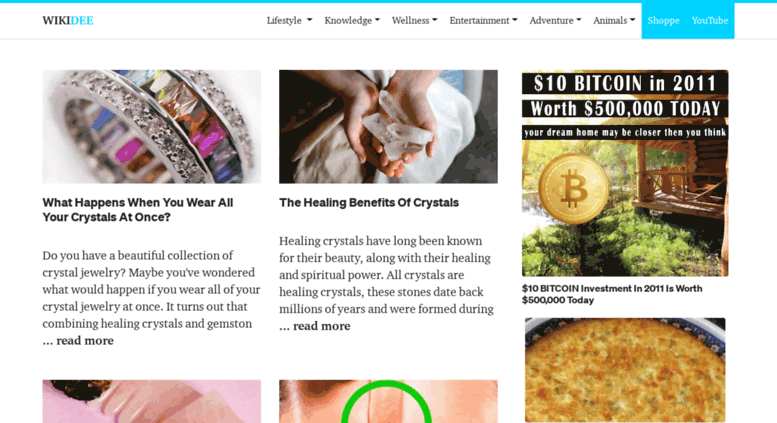
Task: Go to the Shoppe page
Action: click(x=663, y=20)
